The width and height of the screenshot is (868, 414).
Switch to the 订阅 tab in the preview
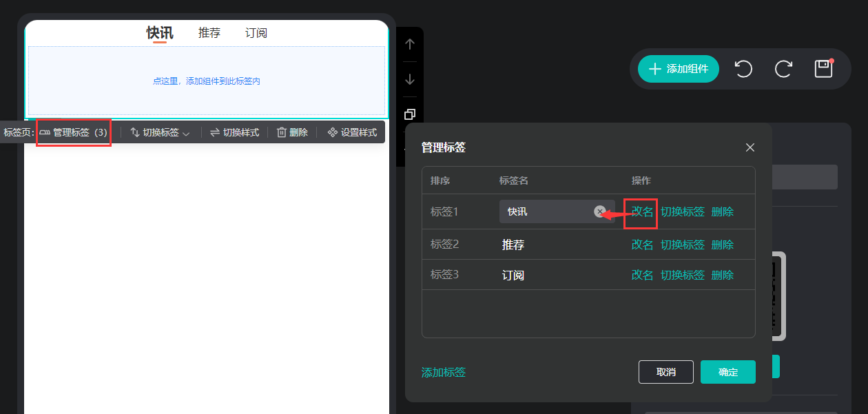256,33
